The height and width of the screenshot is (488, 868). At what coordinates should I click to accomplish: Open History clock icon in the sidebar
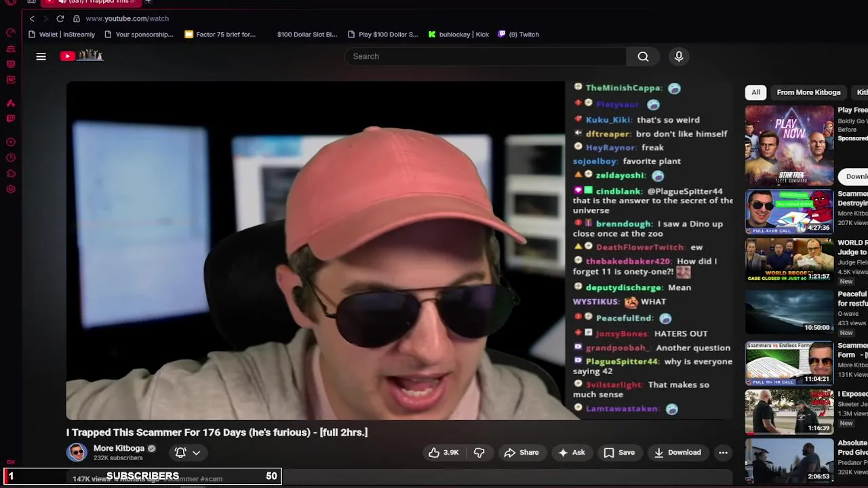tap(11, 158)
